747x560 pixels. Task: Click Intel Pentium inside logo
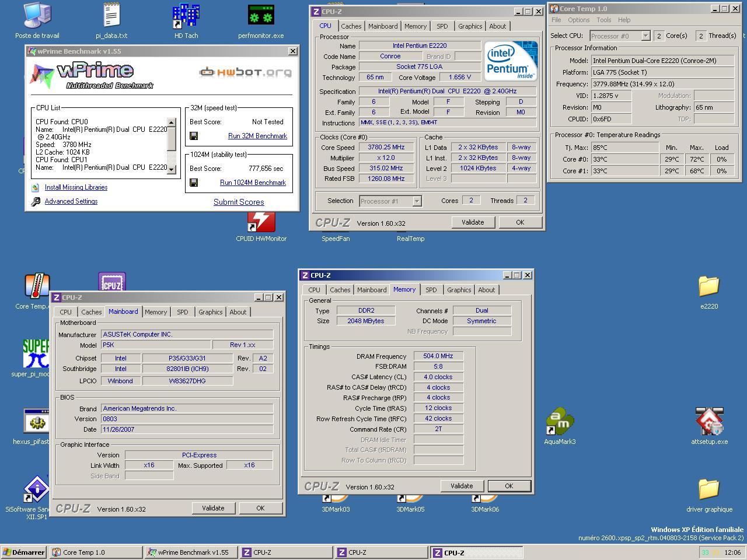click(511, 61)
